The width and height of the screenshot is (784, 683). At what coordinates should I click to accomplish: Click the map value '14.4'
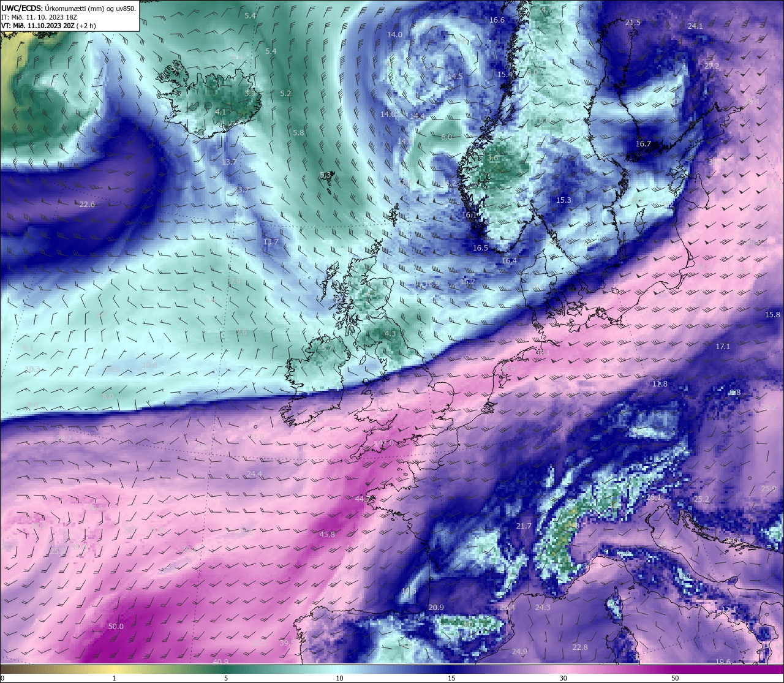tap(417, 116)
